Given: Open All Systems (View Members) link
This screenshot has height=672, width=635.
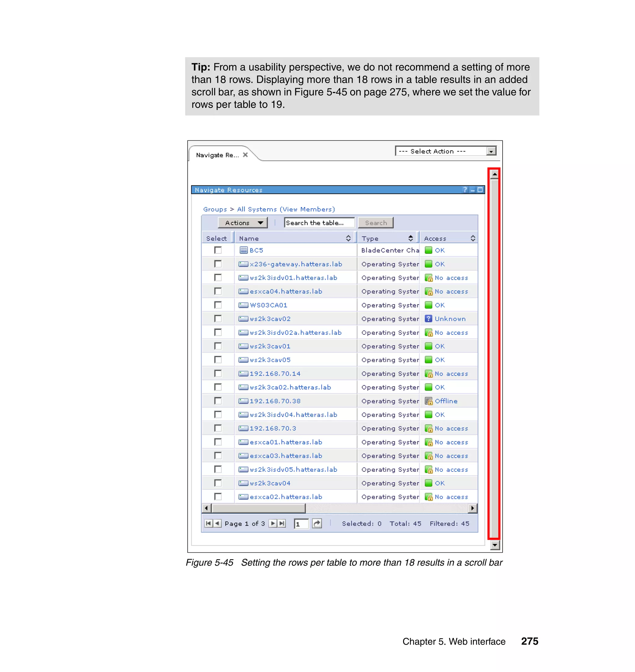Looking at the screenshot, I should (286, 209).
